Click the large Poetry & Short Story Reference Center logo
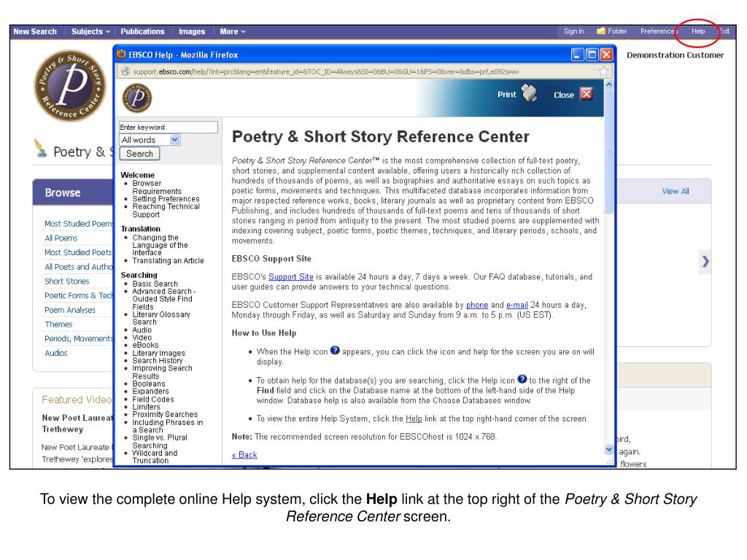 (69, 86)
